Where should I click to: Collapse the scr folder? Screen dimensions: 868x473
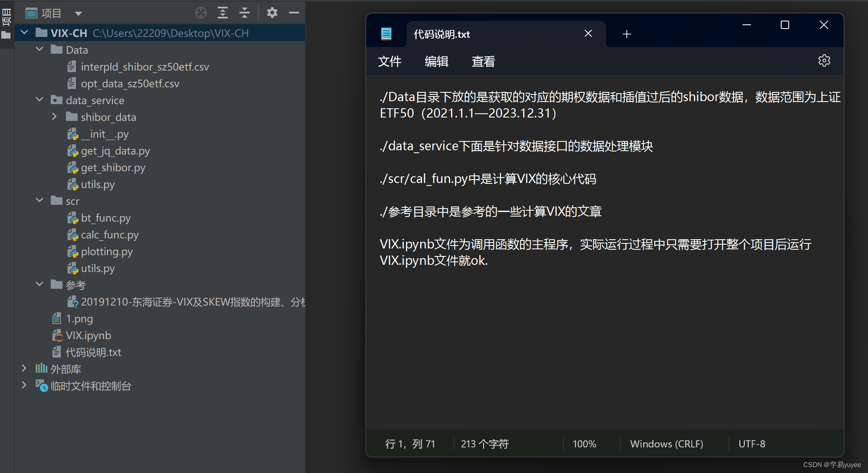(39, 201)
